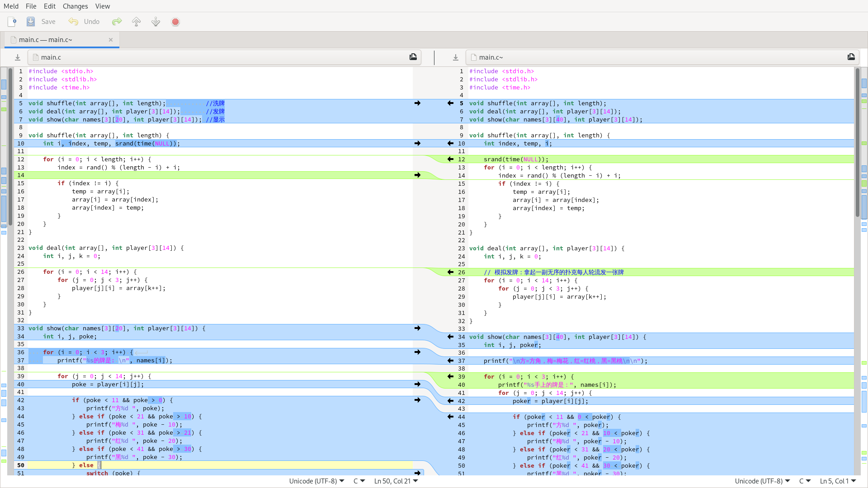Pull line 5 change to the left pane
The height and width of the screenshot is (488, 868).
(450, 103)
